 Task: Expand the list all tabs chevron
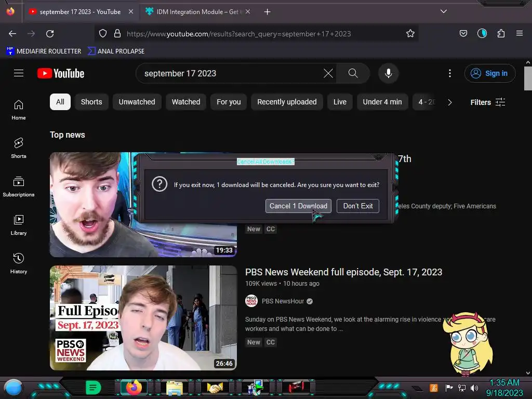[444, 11]
